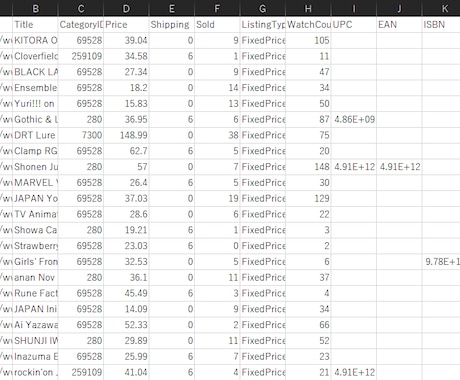The image size is (460, 380).
Task: Select the 'KITORA O' title cell
Action: tap(35, 40)
